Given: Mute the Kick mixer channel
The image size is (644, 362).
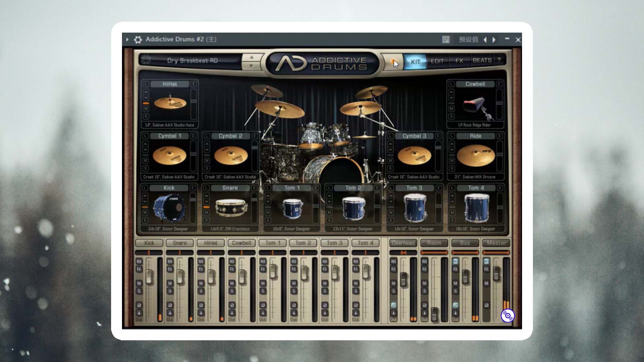Looking at the screenshot, I should 139,283.
